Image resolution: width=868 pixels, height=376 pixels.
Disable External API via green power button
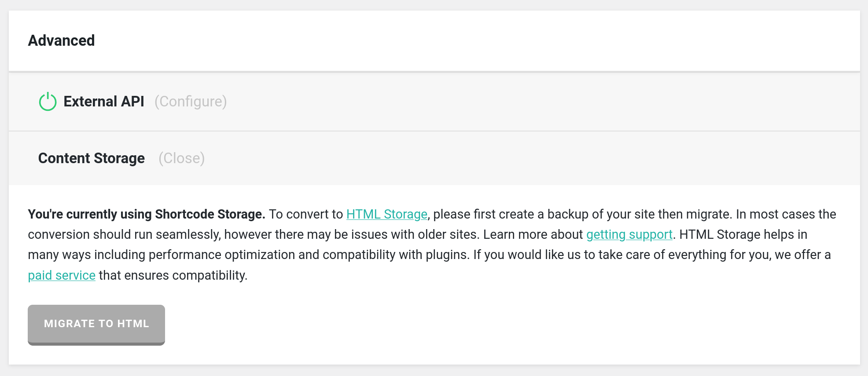tap(47, 101)
